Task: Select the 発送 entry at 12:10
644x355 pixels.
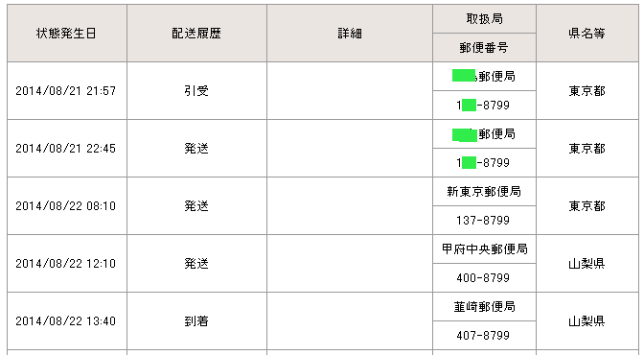Action: pos(196,264)
